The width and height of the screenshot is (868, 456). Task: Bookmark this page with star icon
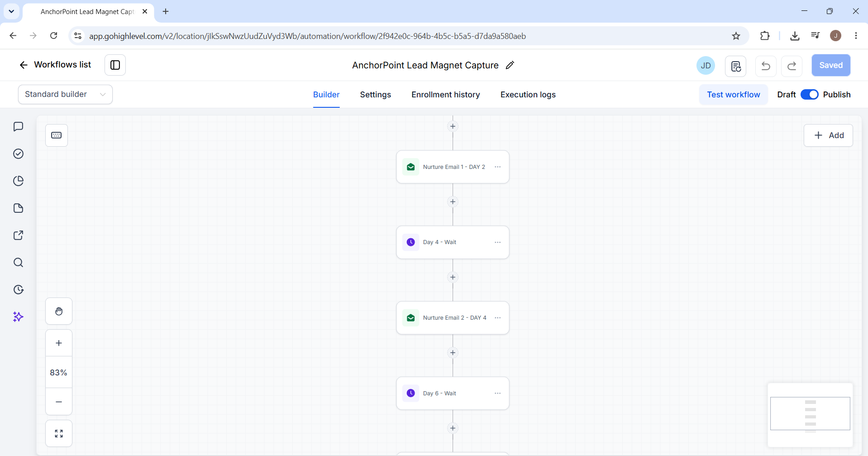[736, 36]
